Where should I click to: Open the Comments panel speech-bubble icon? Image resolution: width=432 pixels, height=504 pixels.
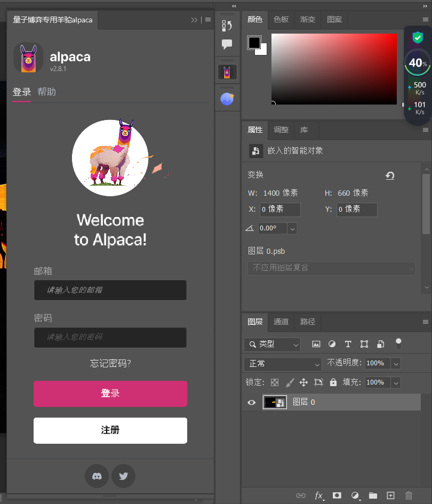227,44
